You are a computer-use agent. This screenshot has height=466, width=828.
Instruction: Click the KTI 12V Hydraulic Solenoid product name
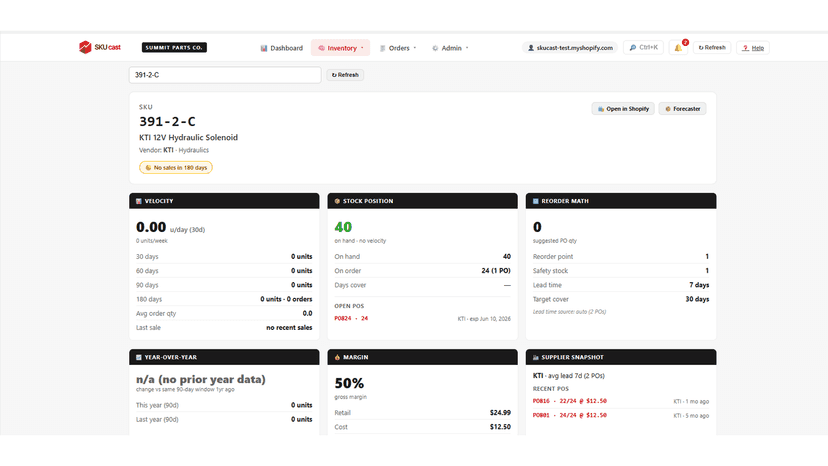189,137
